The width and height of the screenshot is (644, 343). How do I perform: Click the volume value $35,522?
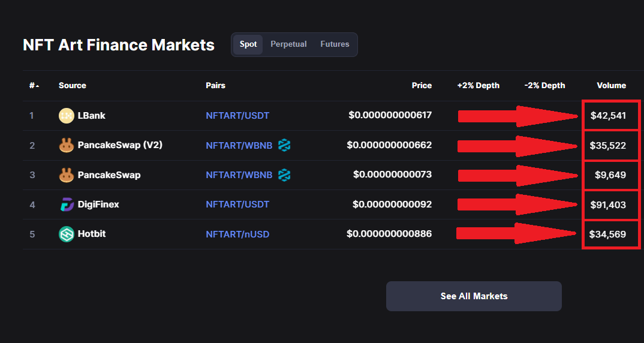coord(608,146)
